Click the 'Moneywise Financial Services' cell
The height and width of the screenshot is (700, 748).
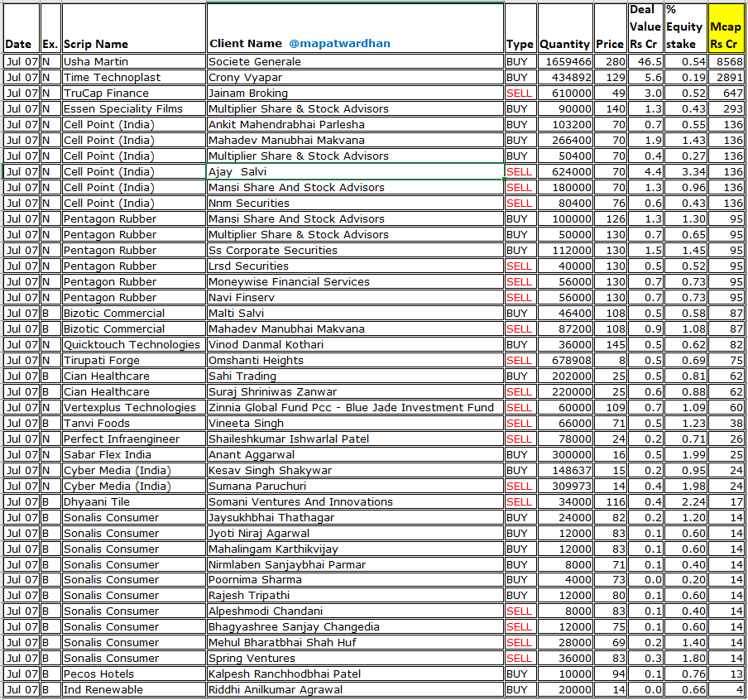coord(355,282)
